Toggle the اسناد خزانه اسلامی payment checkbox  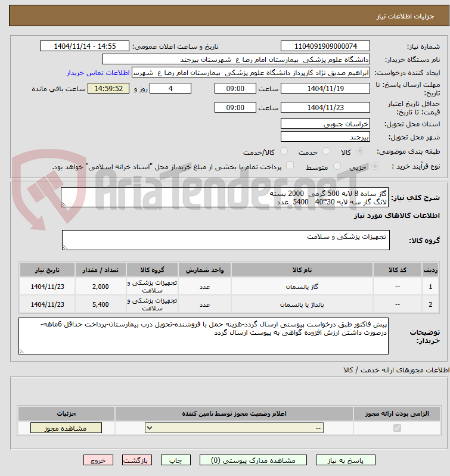click(x=290, y=166)
